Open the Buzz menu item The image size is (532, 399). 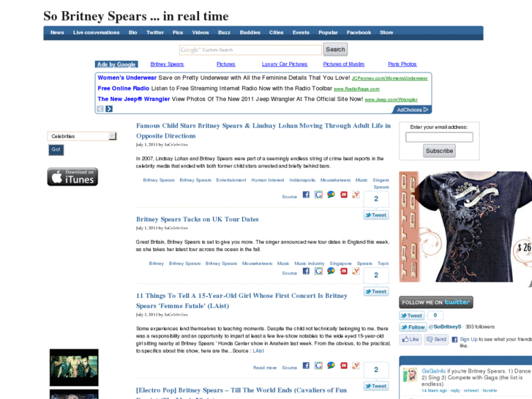224,33
